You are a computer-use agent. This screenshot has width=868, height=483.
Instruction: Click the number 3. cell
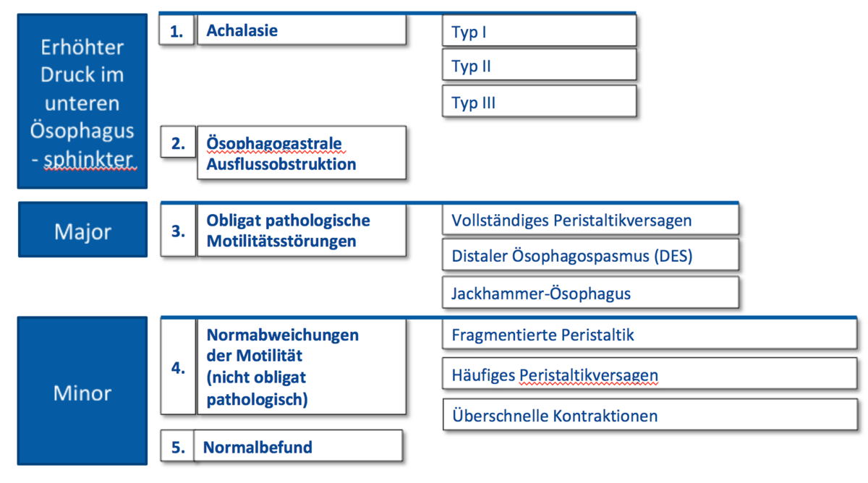(178, 231)
